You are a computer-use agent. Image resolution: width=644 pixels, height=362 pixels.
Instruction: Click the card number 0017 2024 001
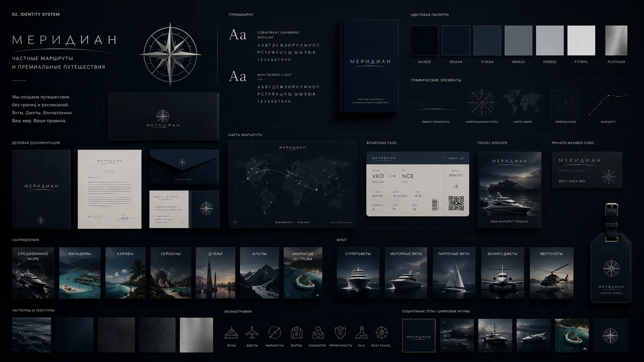[x=572, y=181]
